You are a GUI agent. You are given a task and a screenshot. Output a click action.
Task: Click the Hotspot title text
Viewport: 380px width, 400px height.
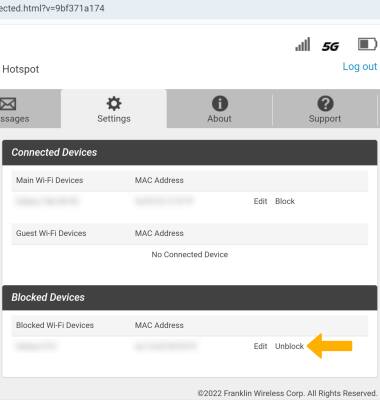21,69
